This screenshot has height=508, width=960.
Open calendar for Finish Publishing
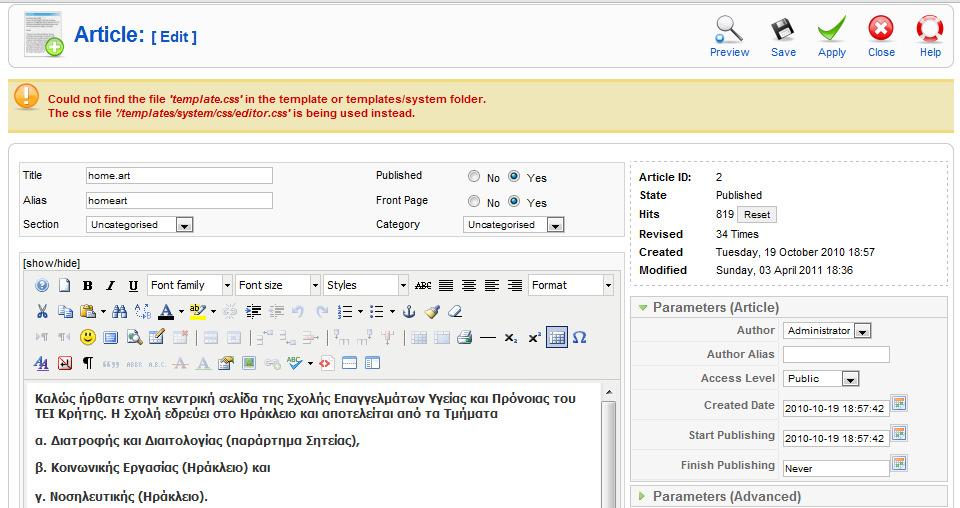(x=899, y=463)
